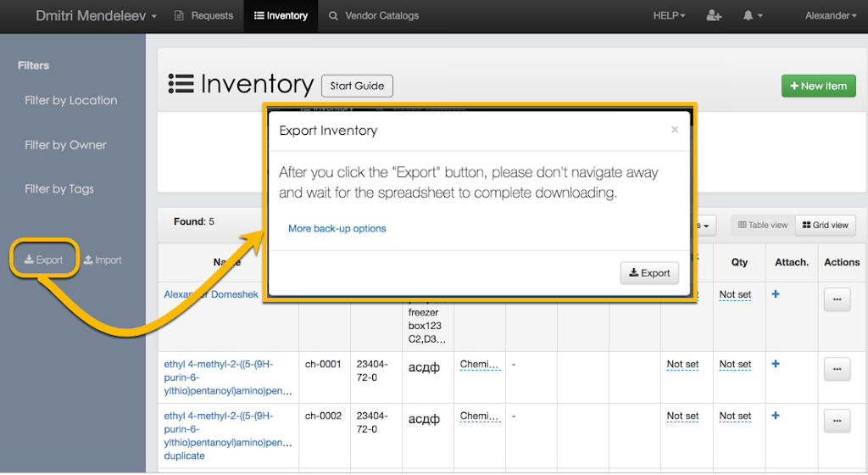The image size is (868, 475).
Task: Click the Start Guide button
Action: 357,86
